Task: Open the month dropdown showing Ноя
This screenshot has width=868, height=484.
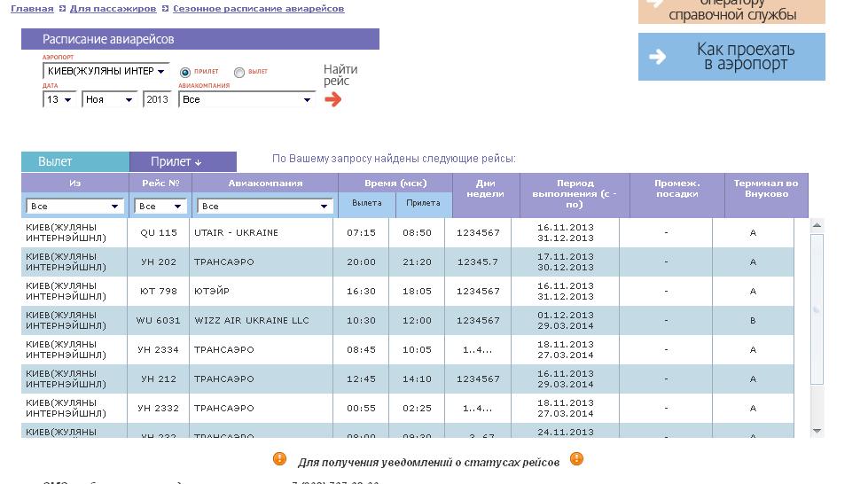Action: pyautogui.click(x=109, y=100)
